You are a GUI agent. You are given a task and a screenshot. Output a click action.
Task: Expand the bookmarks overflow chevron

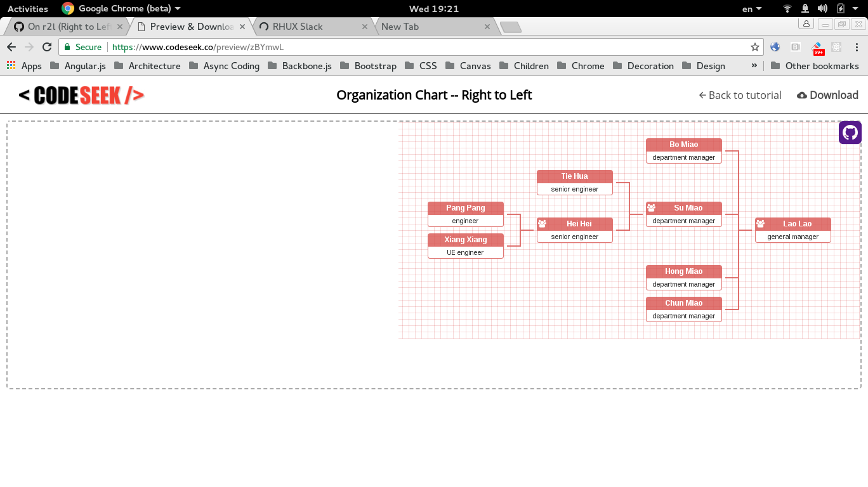[753, 65]
